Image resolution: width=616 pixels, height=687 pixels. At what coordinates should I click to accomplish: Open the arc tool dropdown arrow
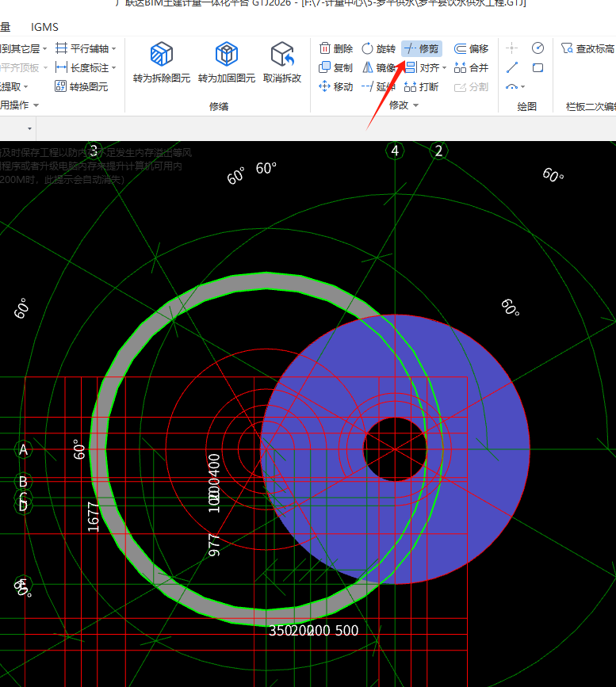(522, 86)
